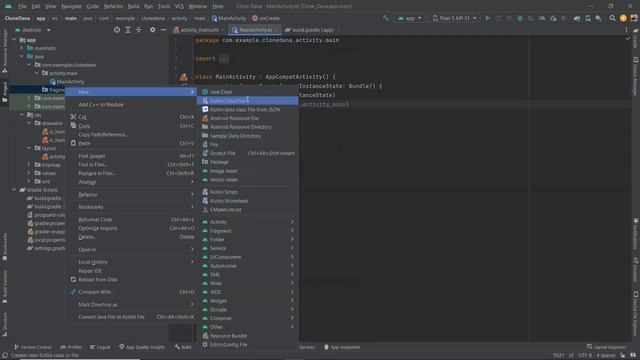
Task: Open the Build menu in menu bar
Action: (133, 6)
